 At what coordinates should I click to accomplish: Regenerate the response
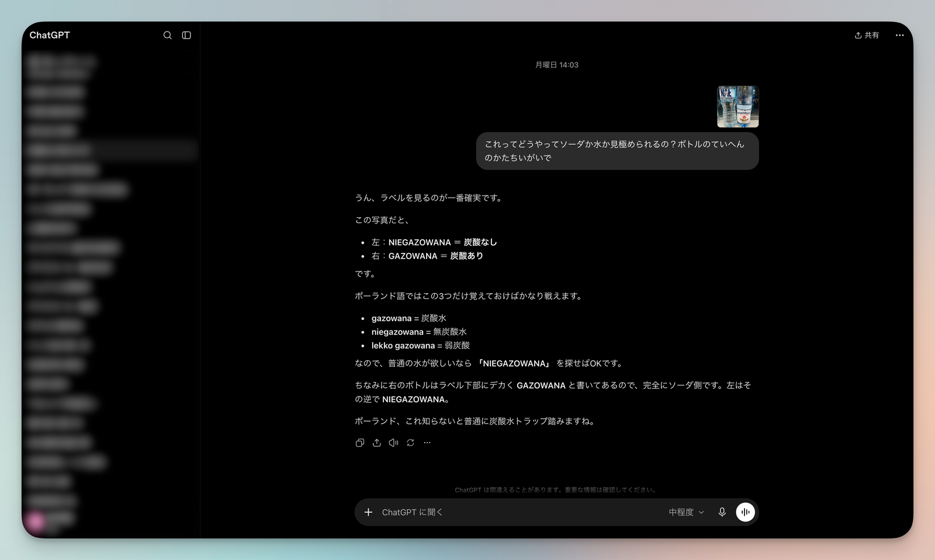tap(411, 443)
